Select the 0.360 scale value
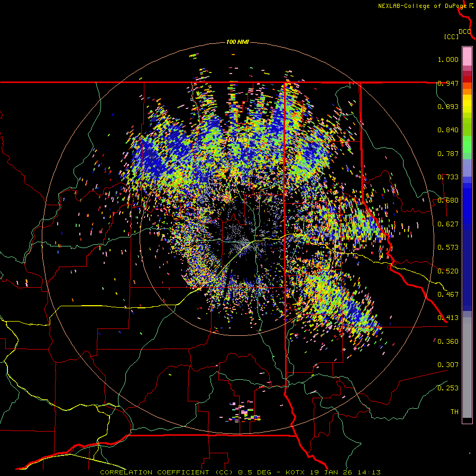This screenshot has width=476, height=476. [x=448, y=342]
